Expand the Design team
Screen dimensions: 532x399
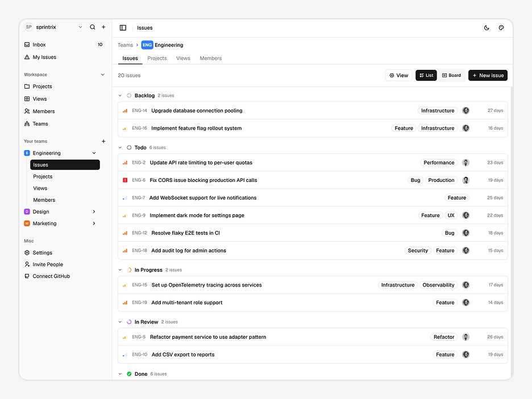click(x=94, y=211)
